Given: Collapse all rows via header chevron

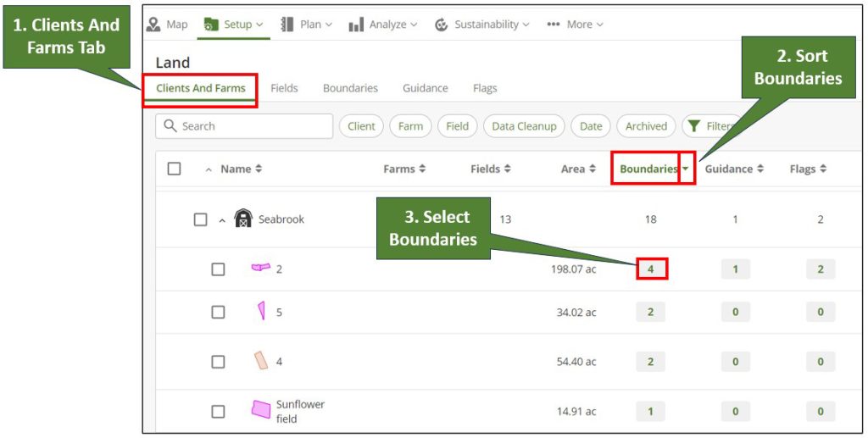Looking at the screenshot, I should click(x=209, y=169).
